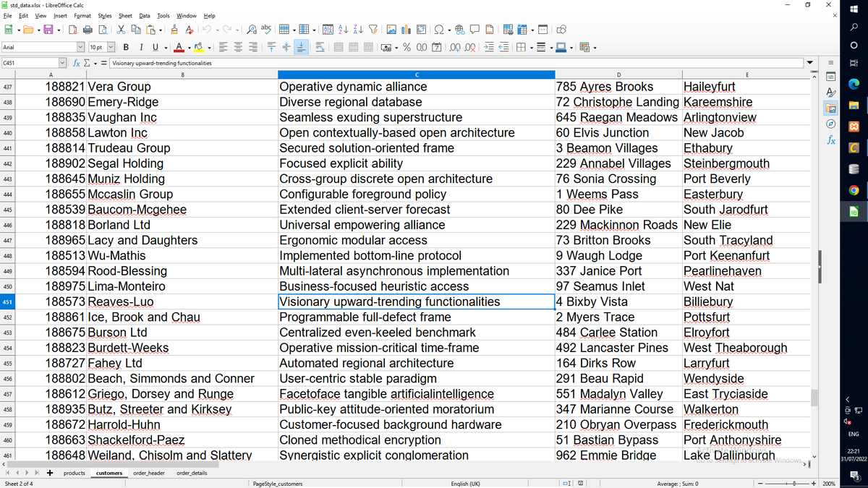Expand the Name Box dropdown
Viewport: 868px width, 488px height.
pyautogui.click(x=63, y=63)
